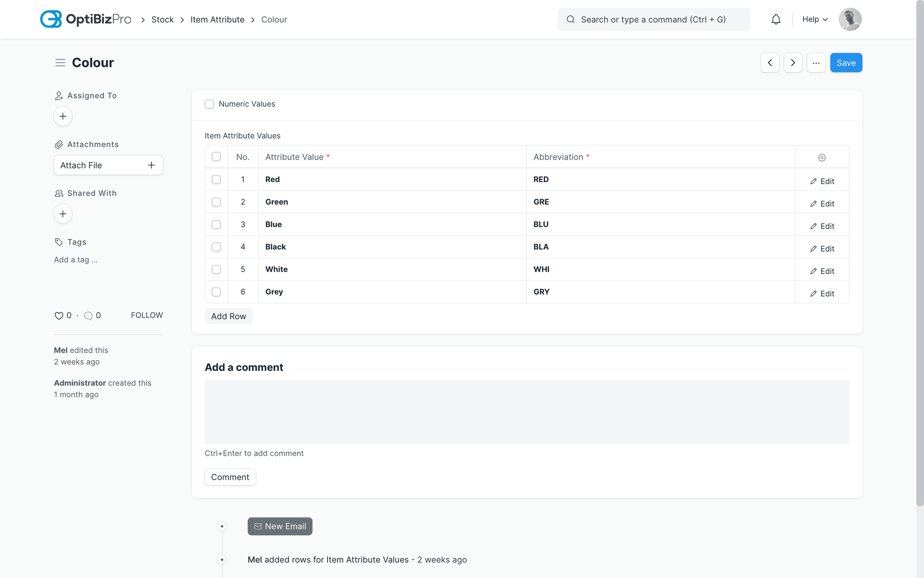The height and width of the screenshot is (578, 924).
Task: Open the table column settings gear
Action: [821, 157]
